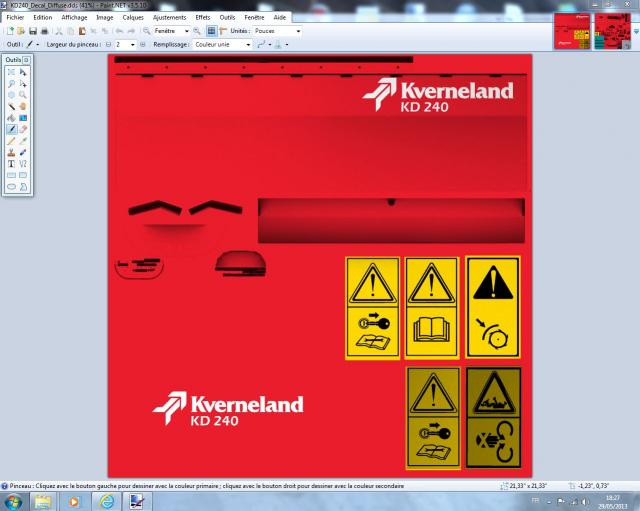The width and height of the screenshot is (640, 511).
Task: Open the Fenêtre menu
Action: pyautogui.click(x=254, y=18)
